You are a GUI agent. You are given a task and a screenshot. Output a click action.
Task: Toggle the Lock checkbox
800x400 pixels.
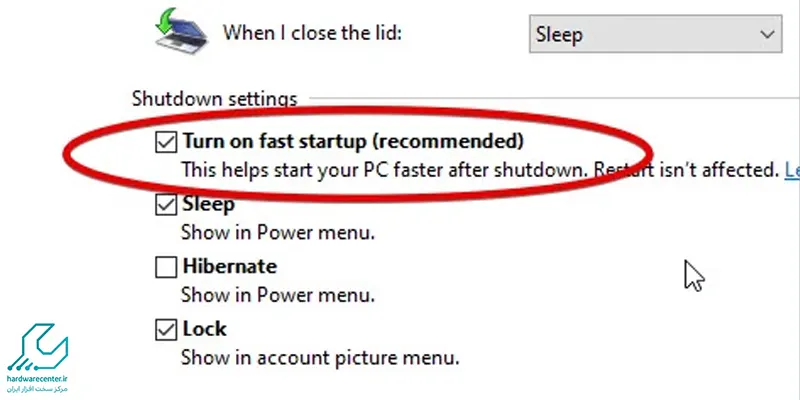coord(166,329)
